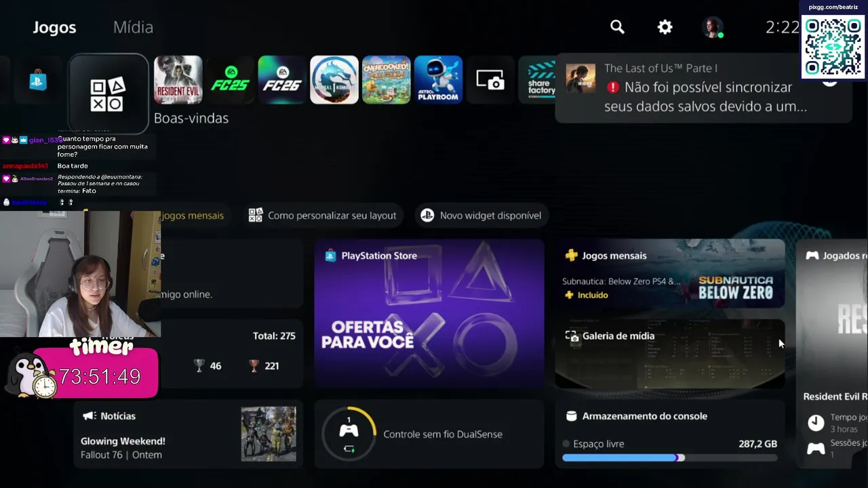Switch to the Jogos tab
This screenshot has width=868, height=488.
(54, 27)
